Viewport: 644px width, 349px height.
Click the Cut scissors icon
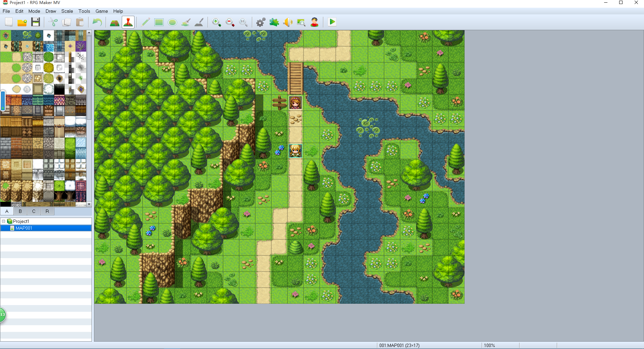tap(53, 22)
